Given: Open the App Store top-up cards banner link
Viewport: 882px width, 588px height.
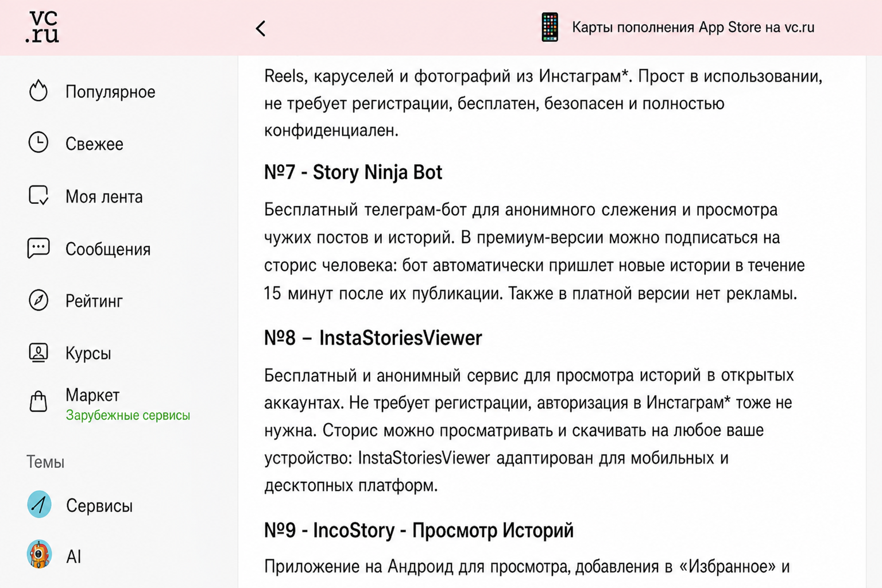Looking at the screenshot, I should coord(693,27).
